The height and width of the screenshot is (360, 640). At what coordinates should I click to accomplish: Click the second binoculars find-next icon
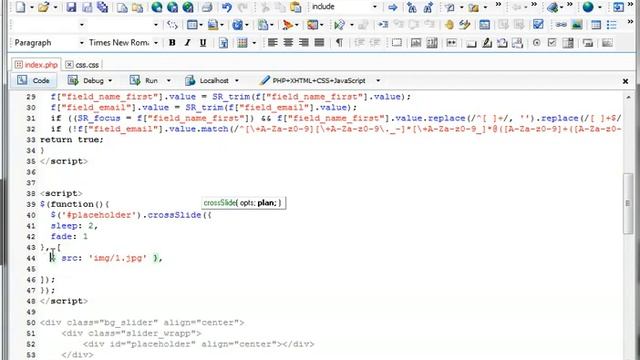[428, 7]
